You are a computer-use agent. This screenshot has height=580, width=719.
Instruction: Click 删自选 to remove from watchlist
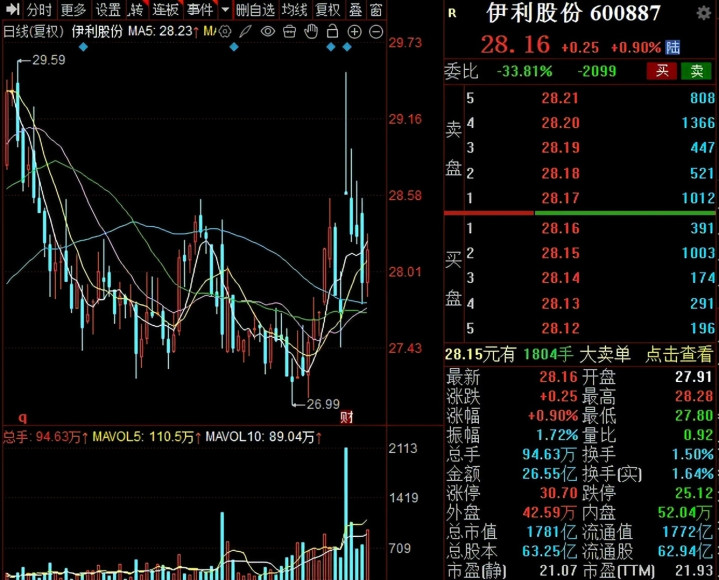(x=255, y=9)
